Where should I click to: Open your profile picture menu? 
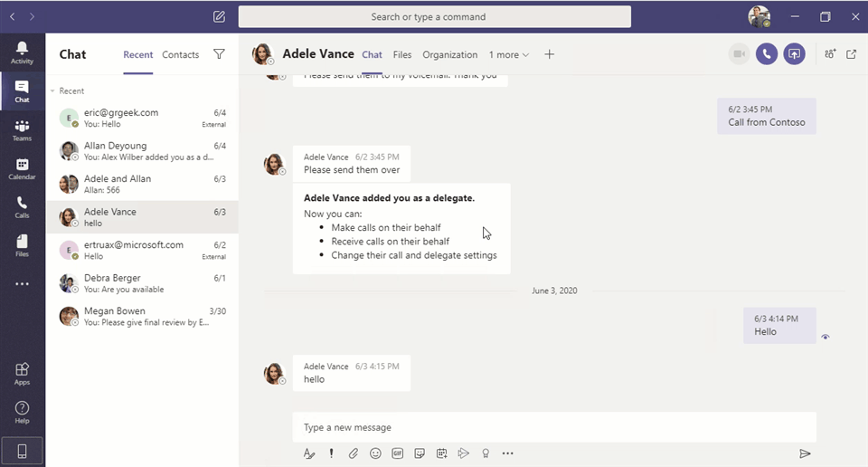[759, 16]
